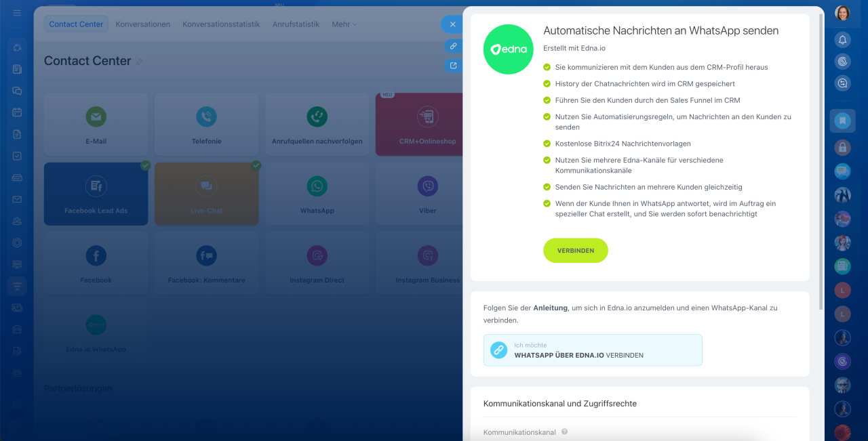Viewport: 868px width, 441px height.
Task: Open Facebook Lead Ads tile
Action: [96, 194]
